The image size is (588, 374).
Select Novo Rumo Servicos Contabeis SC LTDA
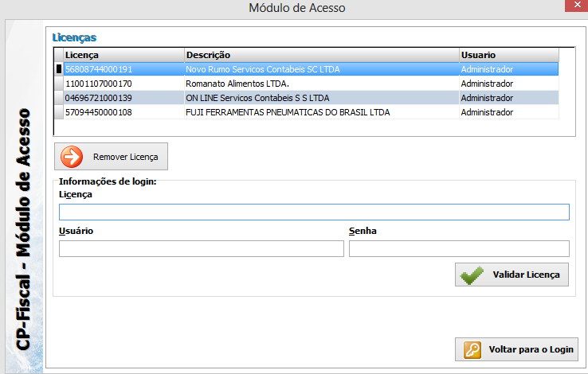pos(263,69)
